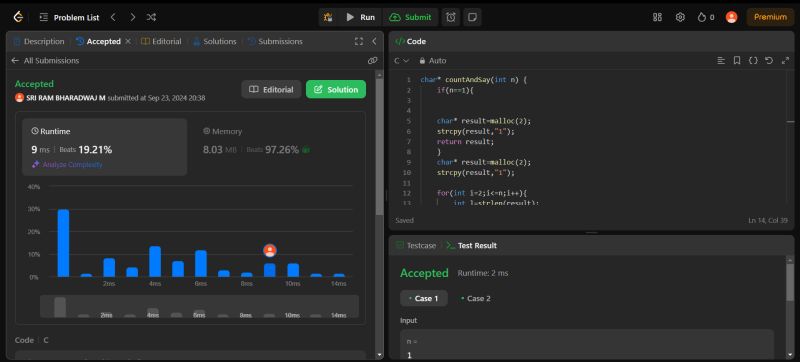
Task: Bookmark the code with bookmark icon
Action: [x=737, y=61]
